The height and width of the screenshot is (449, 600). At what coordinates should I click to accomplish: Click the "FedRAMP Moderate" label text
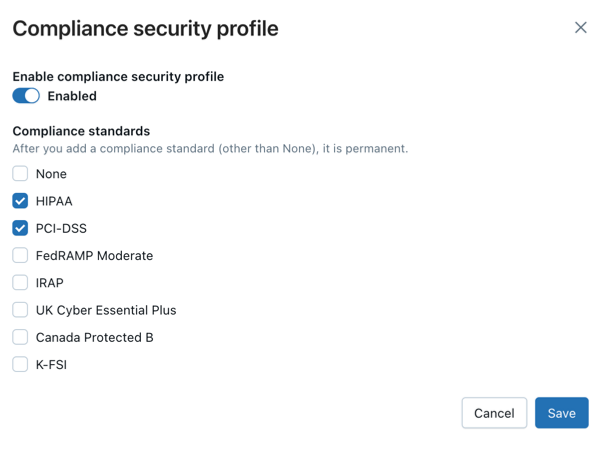click(94, 256)
